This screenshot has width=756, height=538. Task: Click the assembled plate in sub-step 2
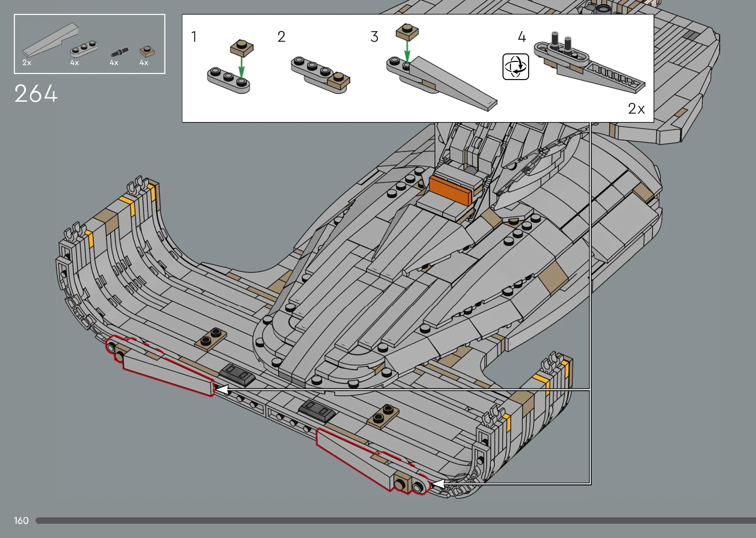point(321,75)
